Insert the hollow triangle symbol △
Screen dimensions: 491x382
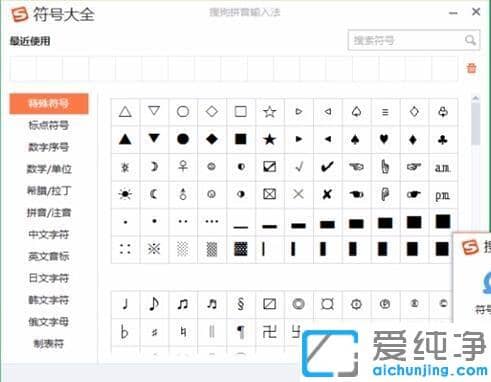click(x=125, y=112)
